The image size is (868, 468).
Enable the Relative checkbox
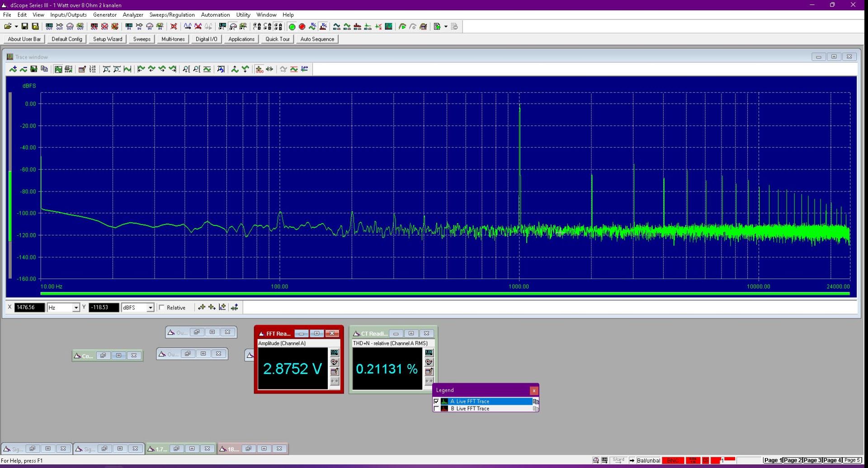[x=162, y=308]
